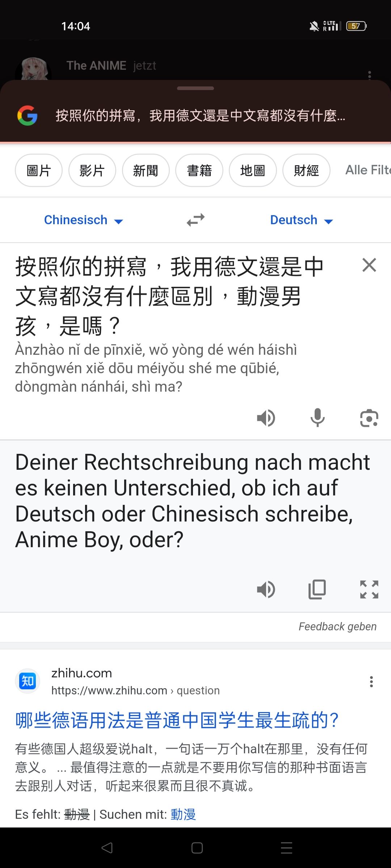Open the zhihu.com result options menu
The height and width of the screenshot is (868, 391).
click(371, 682)
